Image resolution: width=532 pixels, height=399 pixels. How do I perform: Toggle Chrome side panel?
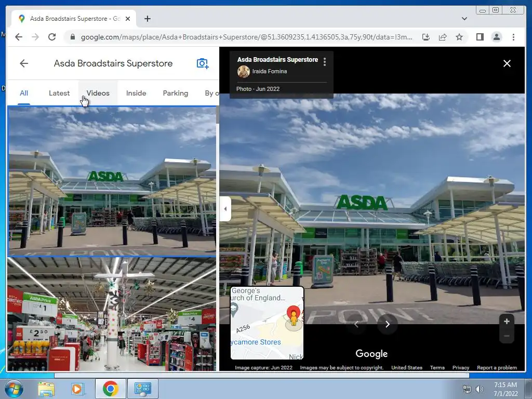[480, 37]
